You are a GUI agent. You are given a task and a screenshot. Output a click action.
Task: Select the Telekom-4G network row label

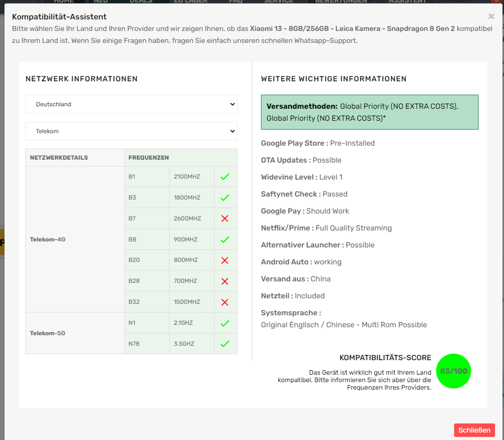tap(48, 239)
